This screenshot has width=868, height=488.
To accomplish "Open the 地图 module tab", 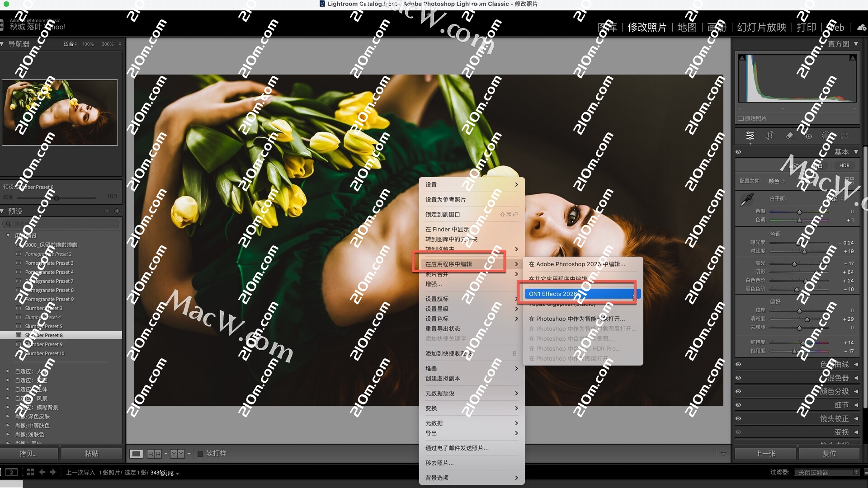I will (x=687, y=27).
